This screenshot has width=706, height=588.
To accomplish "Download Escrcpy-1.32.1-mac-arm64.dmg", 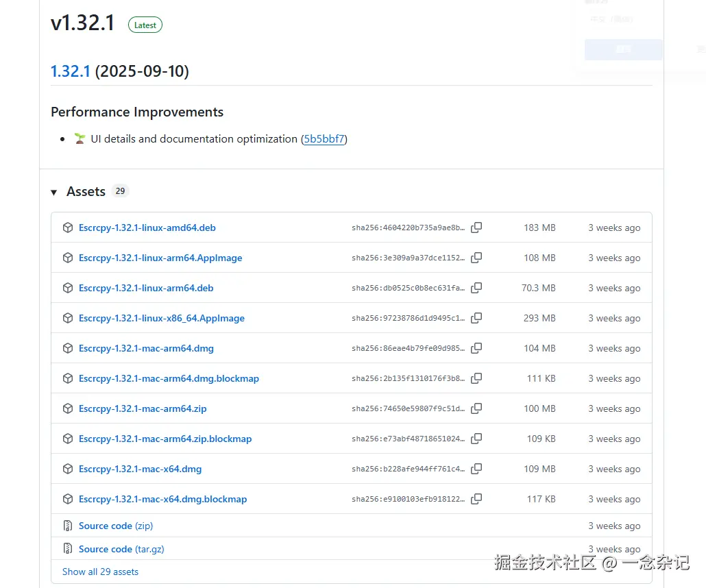I will tap(146, 348).
